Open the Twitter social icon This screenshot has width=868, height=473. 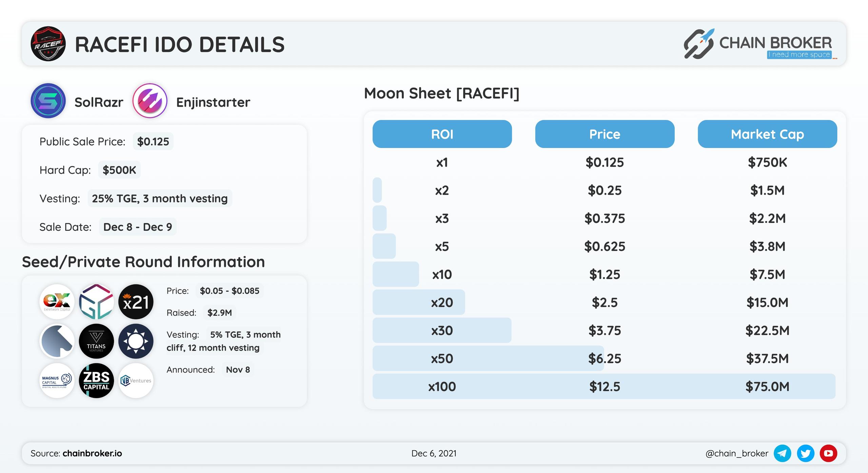[805, 453]
